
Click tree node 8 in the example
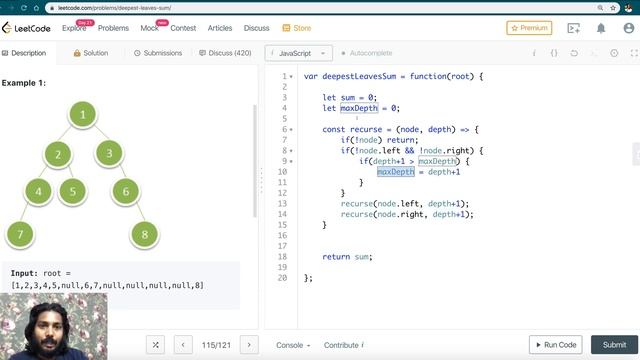144,235
